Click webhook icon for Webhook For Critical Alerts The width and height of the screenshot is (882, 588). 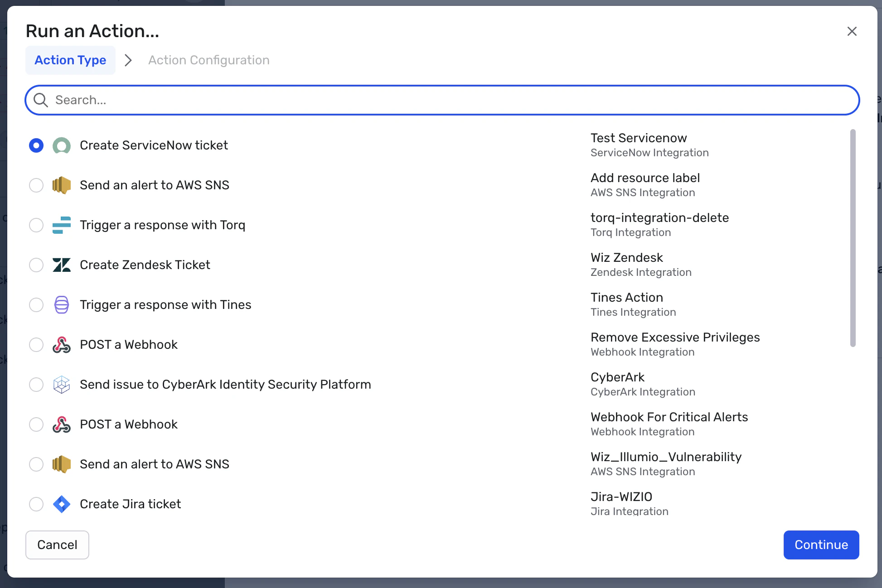[62, 424]
